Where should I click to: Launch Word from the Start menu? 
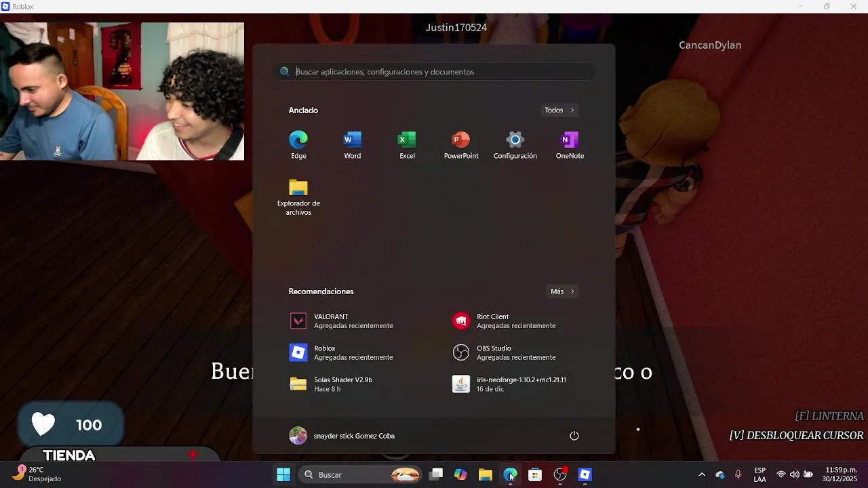pos(353,146)
